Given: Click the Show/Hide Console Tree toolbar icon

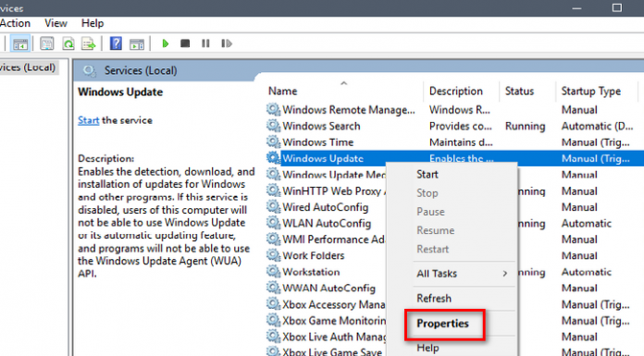Looking at the screenshot, I should pos(20,43).
